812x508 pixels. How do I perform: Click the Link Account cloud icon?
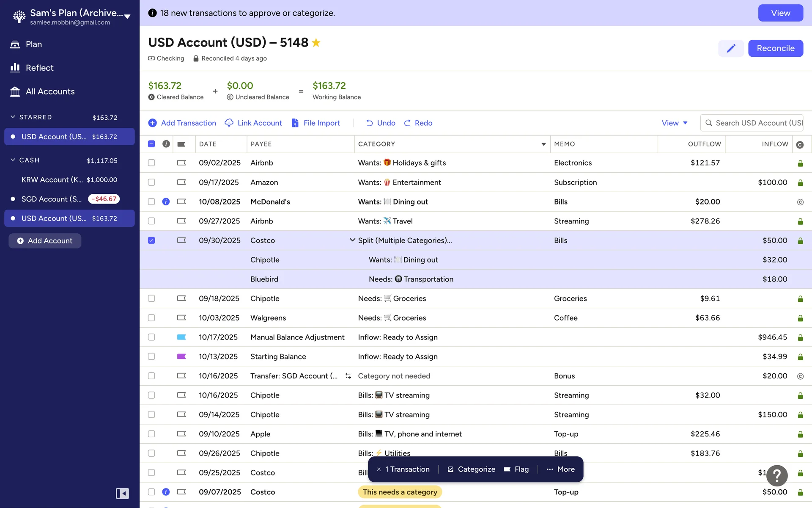(x=229, y=123)
